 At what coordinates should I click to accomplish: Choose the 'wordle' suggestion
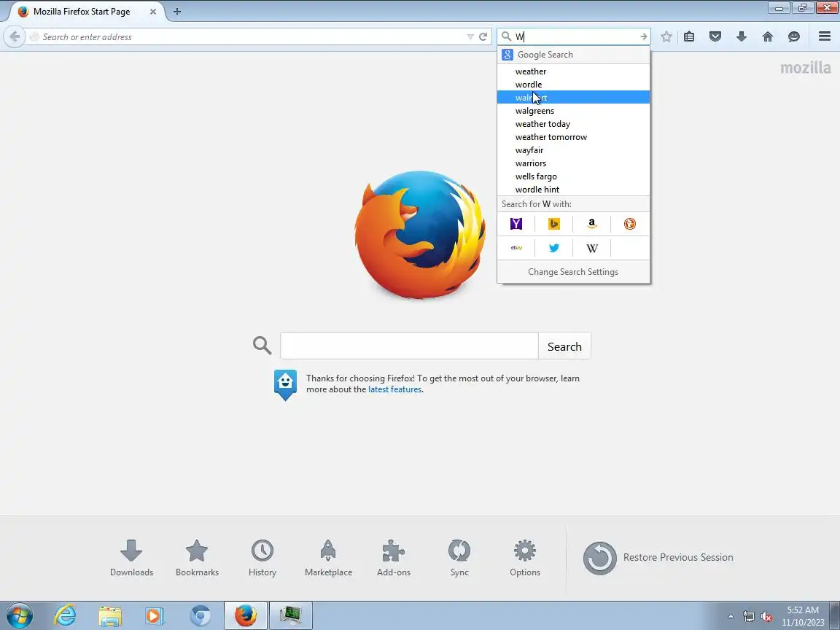[x=573, y=85]
